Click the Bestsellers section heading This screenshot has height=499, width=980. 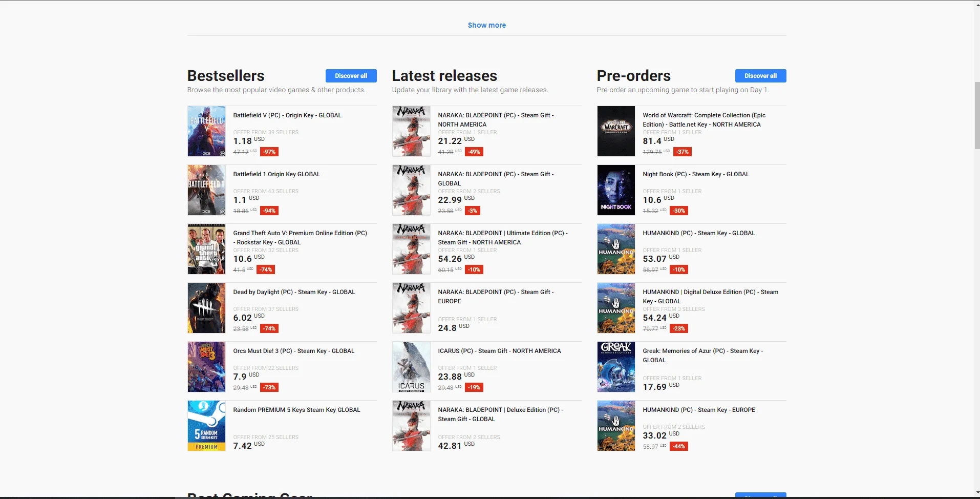coord(226,76)
